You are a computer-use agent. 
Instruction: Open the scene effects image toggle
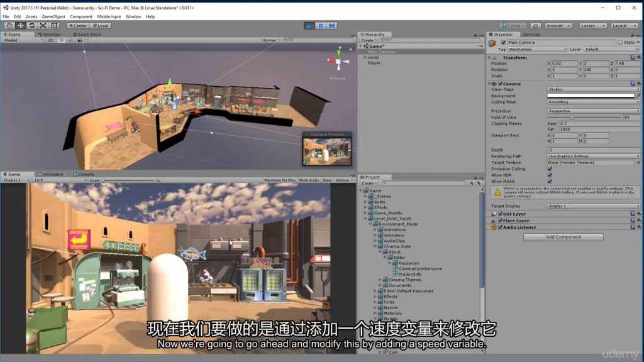pos(80,40)
